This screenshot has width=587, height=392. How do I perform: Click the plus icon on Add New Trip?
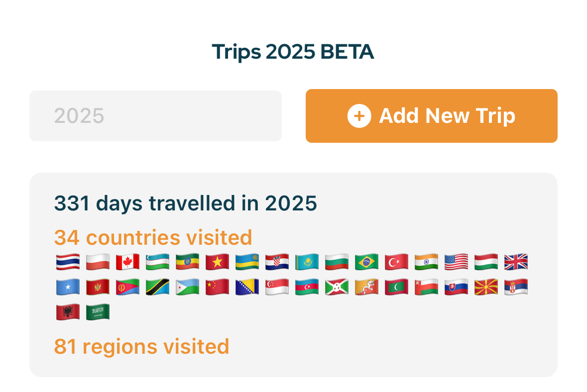(359, 116)
